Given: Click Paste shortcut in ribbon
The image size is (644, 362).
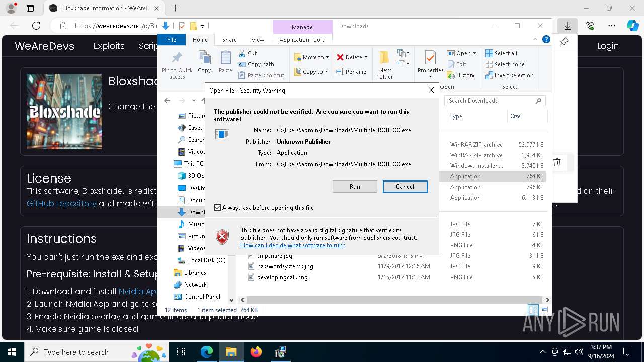Looking at the screenshot, I should [x=261, y=75].
